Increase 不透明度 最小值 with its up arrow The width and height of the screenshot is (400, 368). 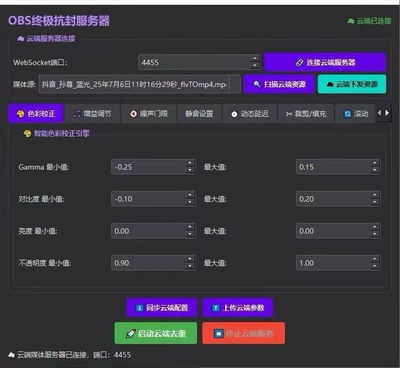(x=190, y=259)
